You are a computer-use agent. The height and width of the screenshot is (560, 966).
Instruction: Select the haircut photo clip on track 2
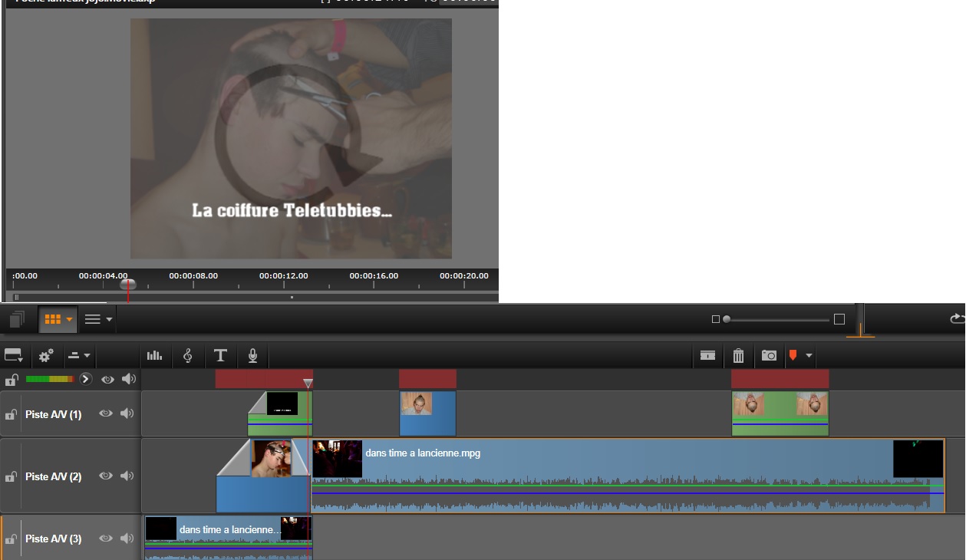pos(263,476)
